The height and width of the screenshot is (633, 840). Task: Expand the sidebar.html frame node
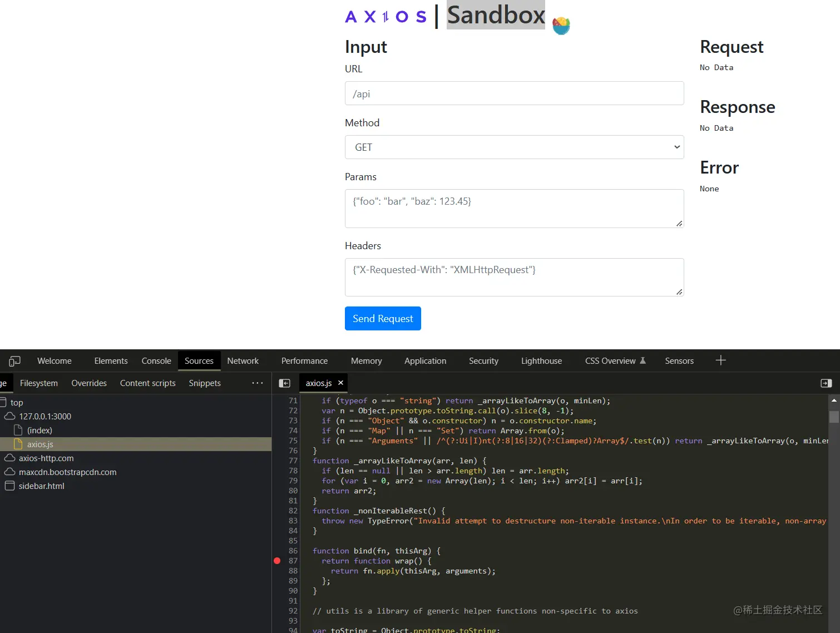(42, 486)
